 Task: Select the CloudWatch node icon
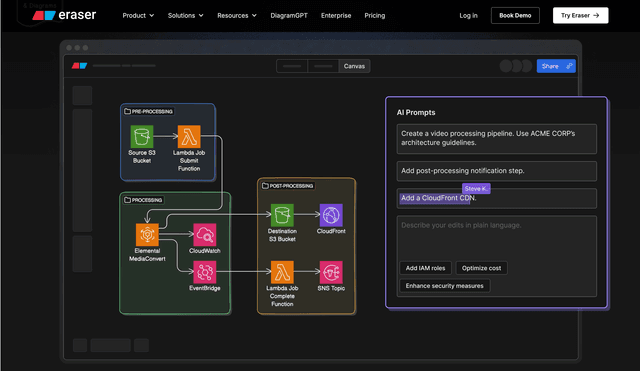pos(204,235)
